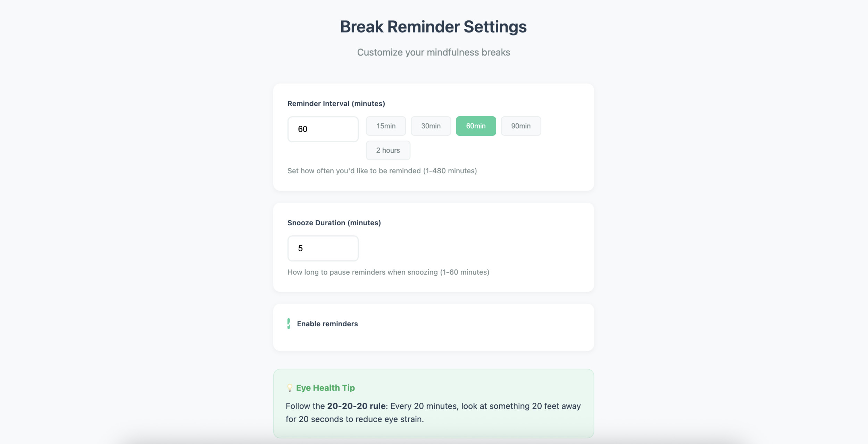Click the green Eye Health Tip heading
Image resolution: width=868 pixels, height=444 pixels.
pyautogui.click(x=325, y=388)
